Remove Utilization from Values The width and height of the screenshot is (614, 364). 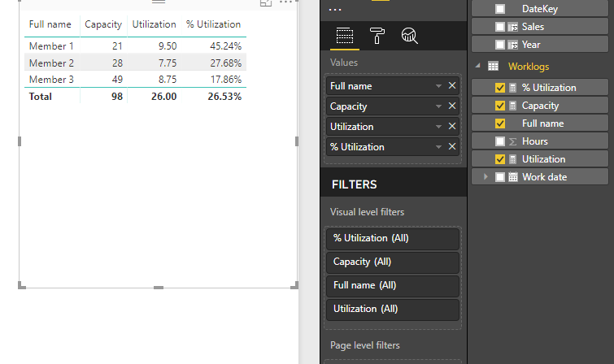pos(452,127)
